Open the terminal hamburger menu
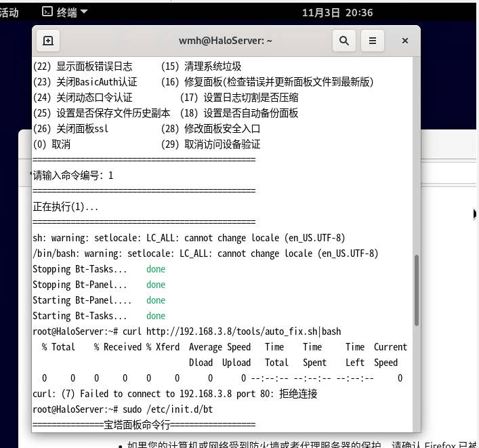 (373, 41)
